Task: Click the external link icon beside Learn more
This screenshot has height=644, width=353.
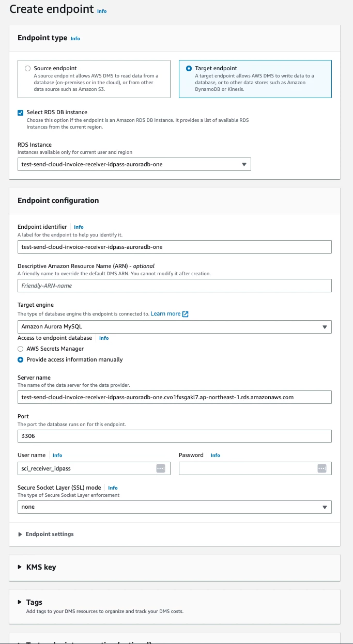Action: pos(186,314)
